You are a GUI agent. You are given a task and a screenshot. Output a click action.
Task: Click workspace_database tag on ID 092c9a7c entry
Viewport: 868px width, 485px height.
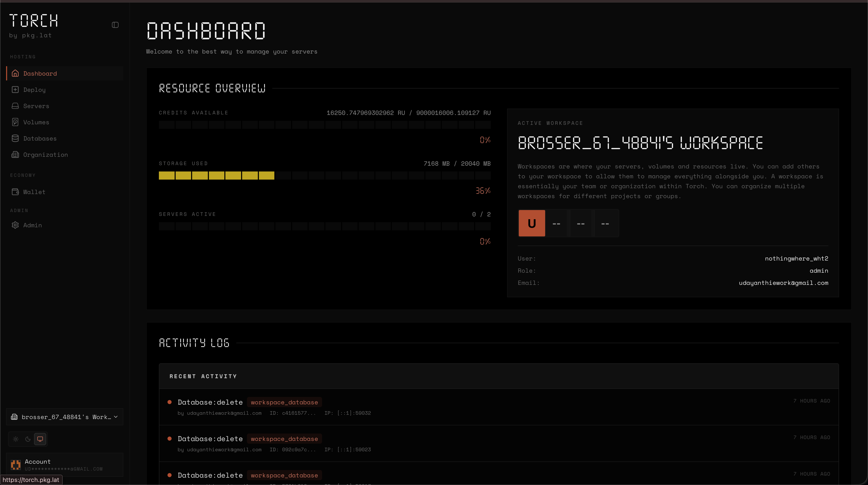coord(284,439)
